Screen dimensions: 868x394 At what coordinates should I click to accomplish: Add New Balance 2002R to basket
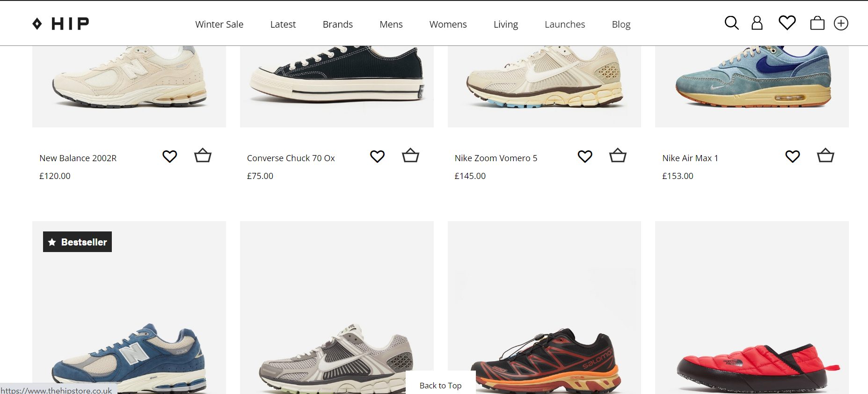[203, 156]
